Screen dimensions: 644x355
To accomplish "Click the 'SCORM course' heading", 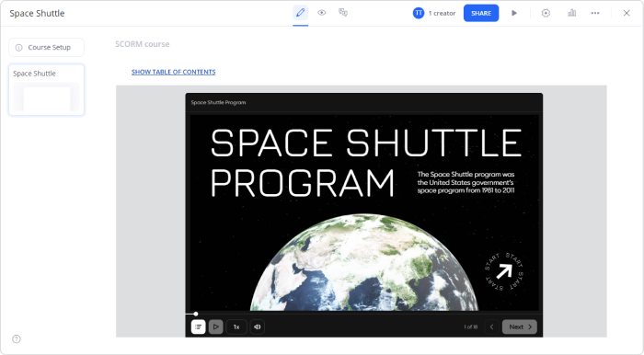I will click(x=142, y=44).
